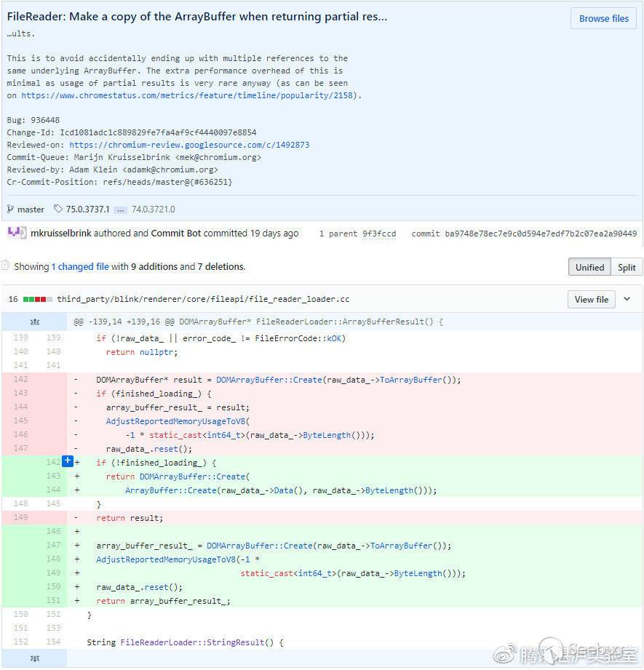Open the chromestatus.com metrics link

(x=190, y=95)
